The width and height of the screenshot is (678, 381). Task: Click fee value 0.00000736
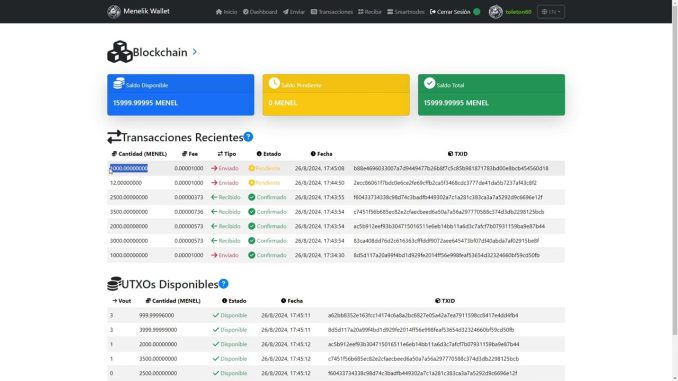pyautogui.click(x=189, y=212)
